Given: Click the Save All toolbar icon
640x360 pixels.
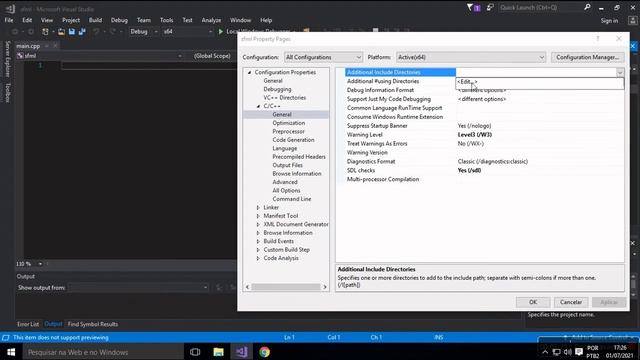Looking at the screenshot, I should [82, 31].
